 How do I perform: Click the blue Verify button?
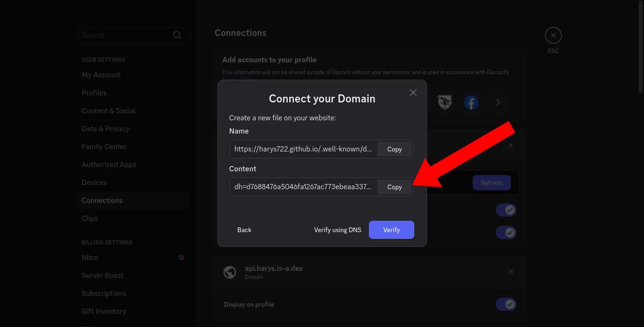coord(392,230)
